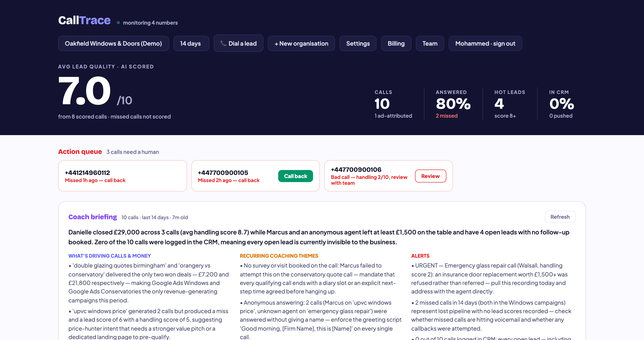The width and height of the screenshot is (644, 340).
Task: Click the CallTrace logo
Action: [x=84, y=20]
